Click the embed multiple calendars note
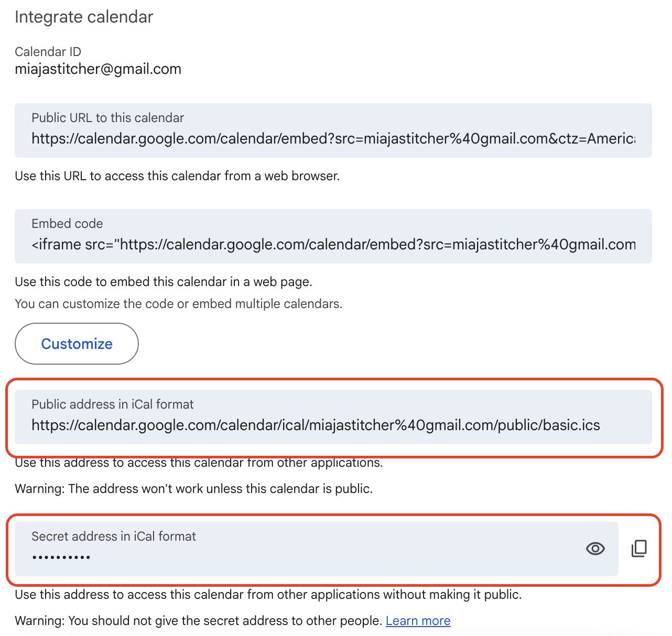 point(178,304)
